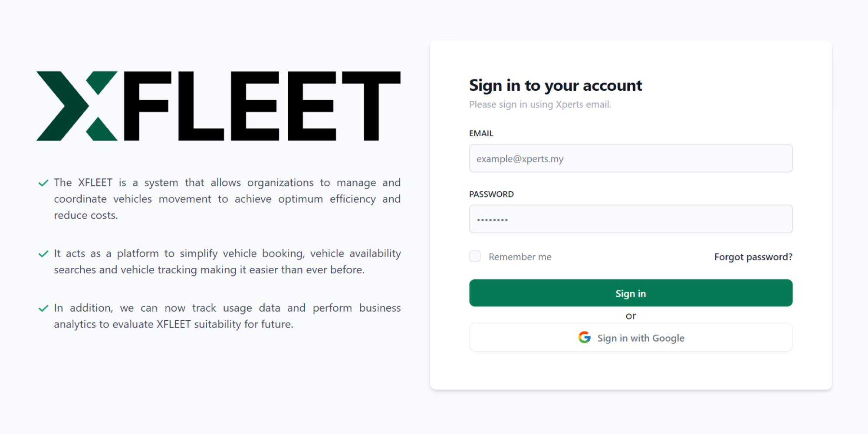This screenshot has height=434, width=868.
Task: Click Please sign in using Xperts email text
Action: [x=540, y=105]
